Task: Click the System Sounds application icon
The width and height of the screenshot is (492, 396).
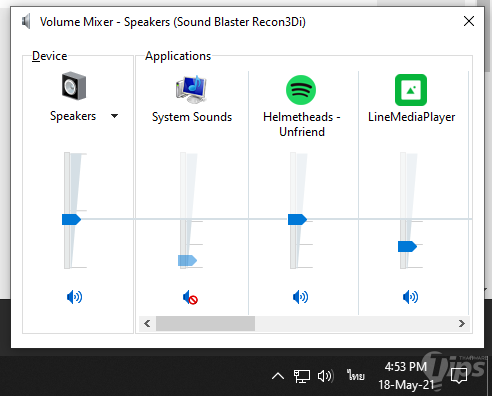Action: pos(191,89)
